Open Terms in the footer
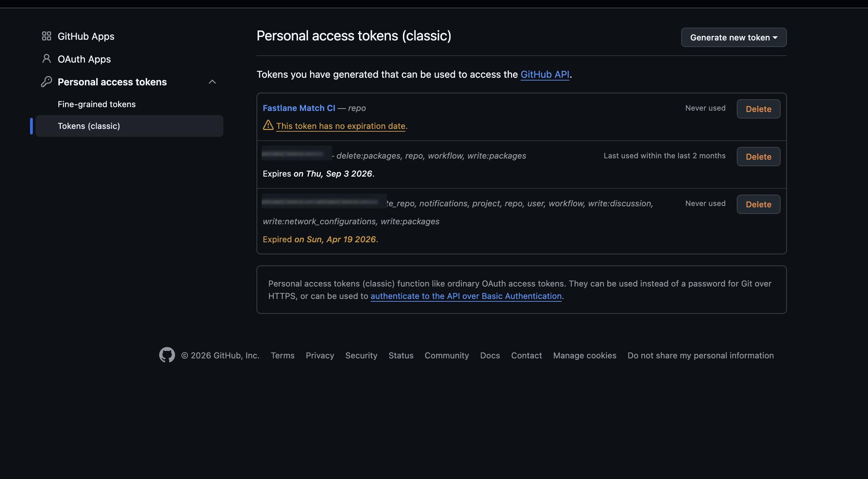The width and height of the screenshot is (868, 479). click(282, 355)
